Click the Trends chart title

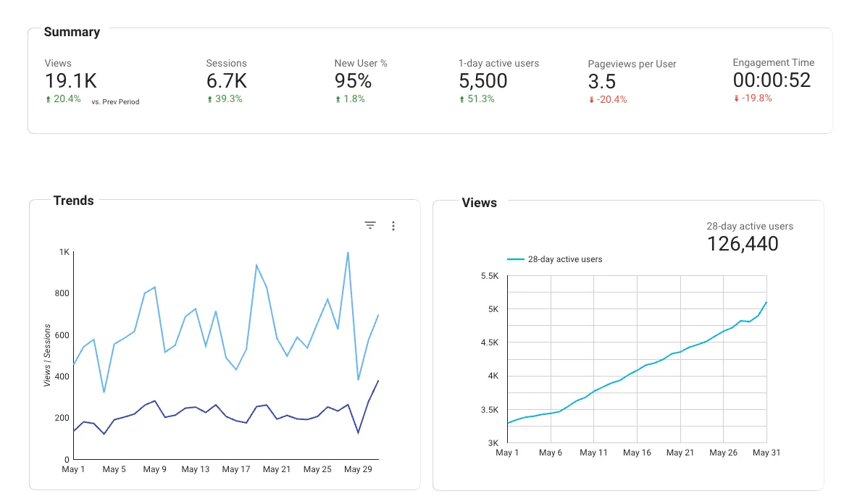click(x=73, y=201)
